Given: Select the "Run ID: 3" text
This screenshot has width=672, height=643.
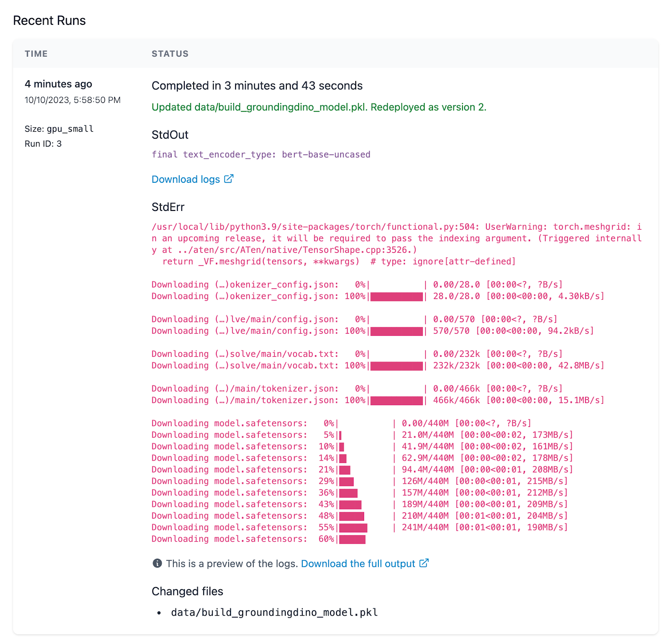Looking at the screenshot, I should pyautogui.click(x=43, y=144).
